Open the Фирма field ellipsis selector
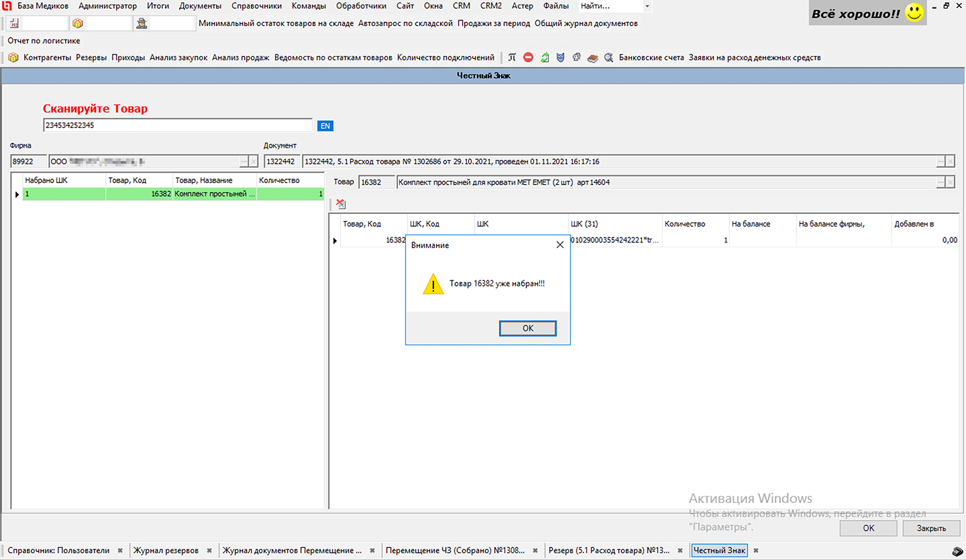This screenshot has height=560, width=966. pos(244,162)
